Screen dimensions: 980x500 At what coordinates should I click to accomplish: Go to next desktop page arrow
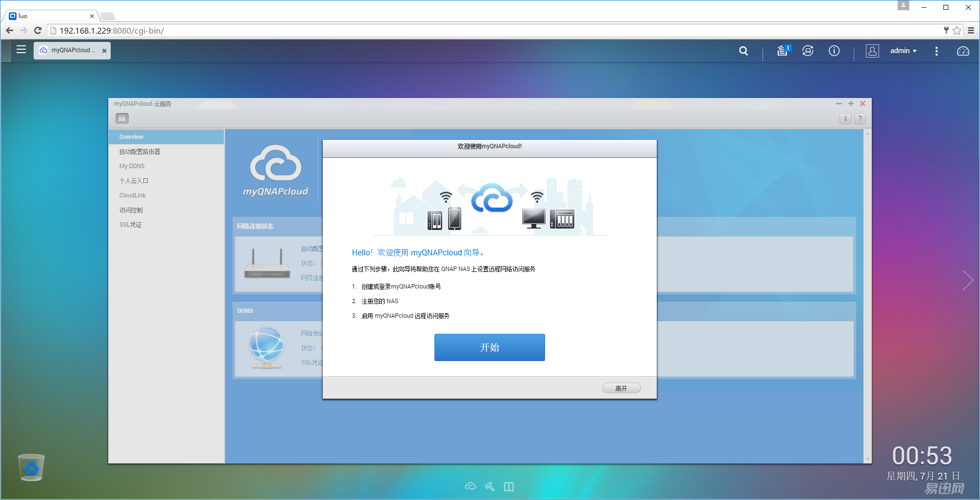tap(968, 280)
